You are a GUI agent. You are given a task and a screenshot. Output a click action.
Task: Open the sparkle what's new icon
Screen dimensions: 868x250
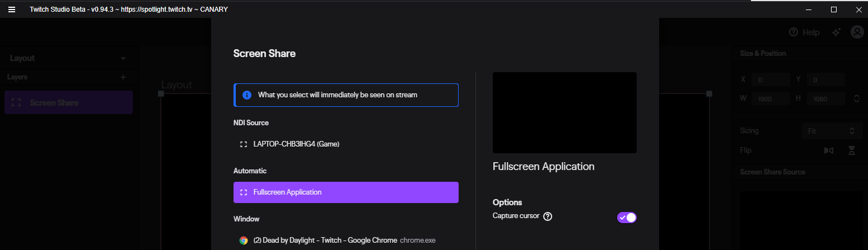[836, 32]
